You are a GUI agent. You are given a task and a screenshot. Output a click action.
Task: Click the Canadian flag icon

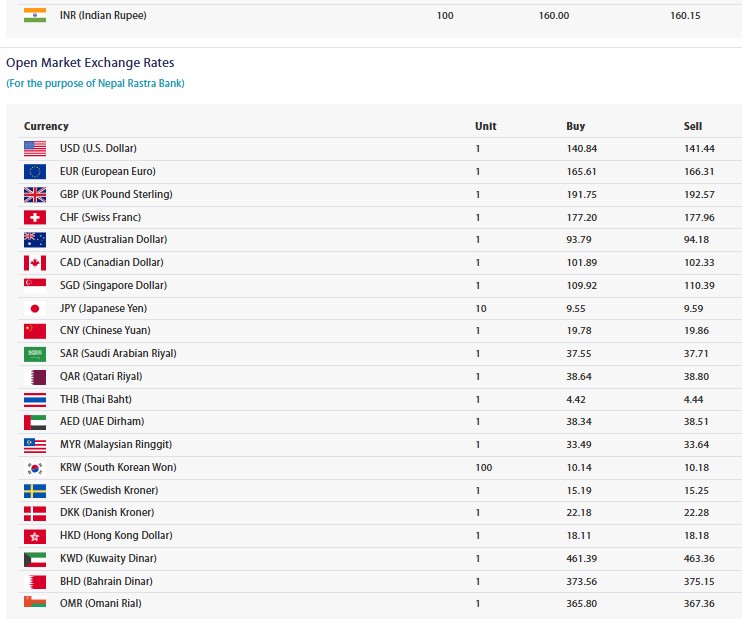pyautogui.click(x=35, y=263)
